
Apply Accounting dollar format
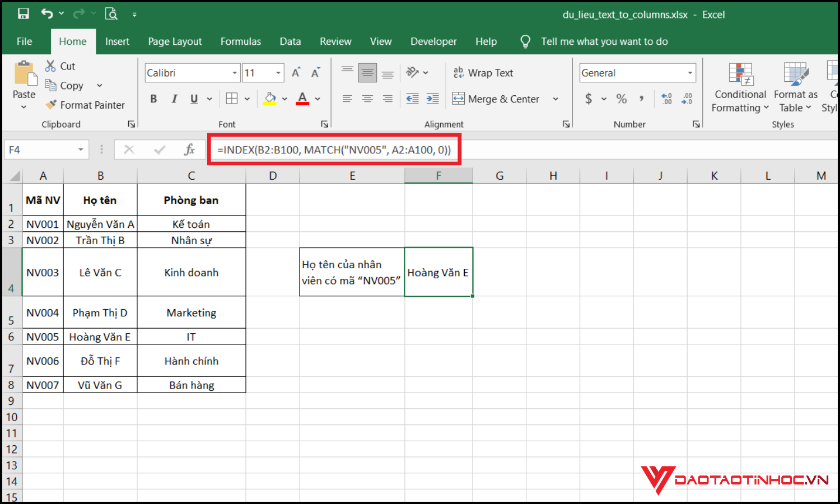[589, 99]
